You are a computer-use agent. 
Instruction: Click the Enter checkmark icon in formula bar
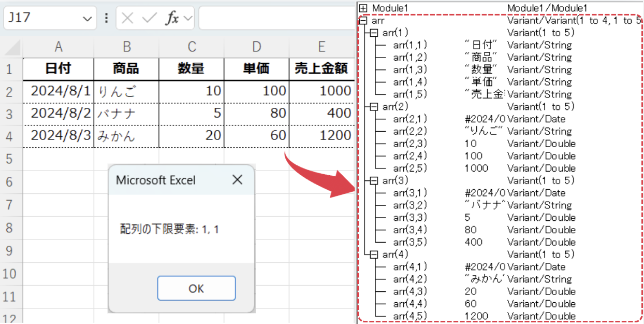[149, 17]
